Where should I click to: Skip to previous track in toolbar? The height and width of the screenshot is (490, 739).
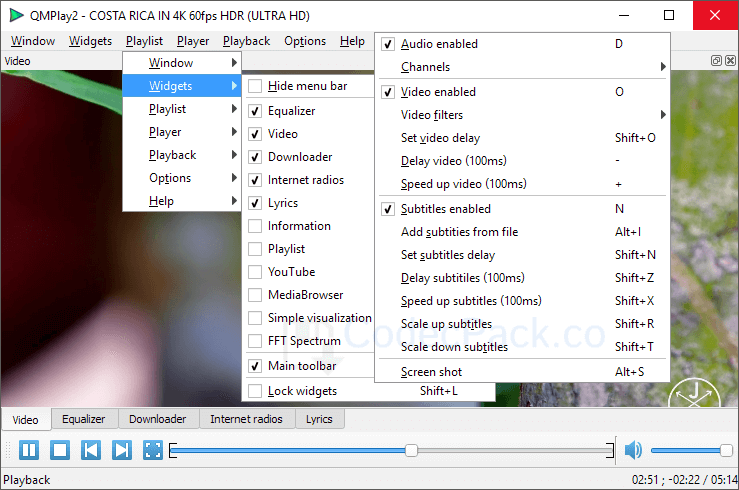90,450
